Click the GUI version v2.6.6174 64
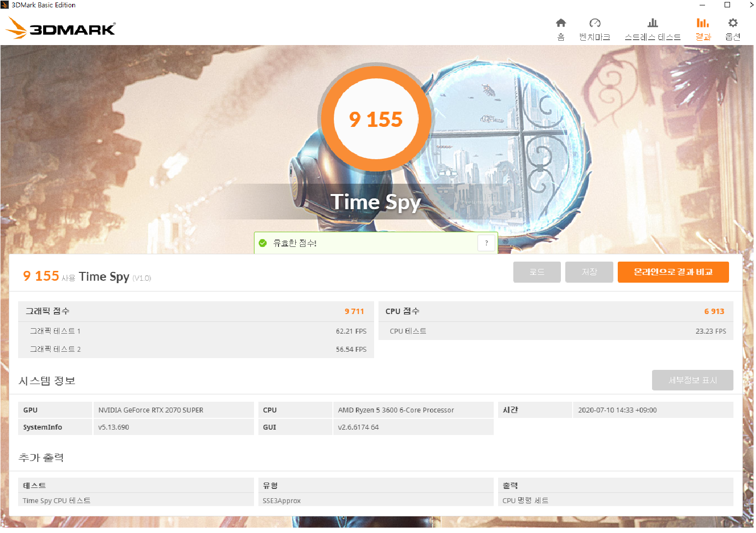This screenshot has height=533, width=756. pos(358,427)
